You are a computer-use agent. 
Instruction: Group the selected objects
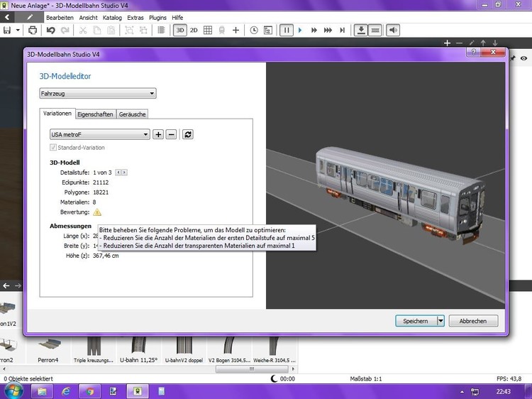tap(129, 31)
